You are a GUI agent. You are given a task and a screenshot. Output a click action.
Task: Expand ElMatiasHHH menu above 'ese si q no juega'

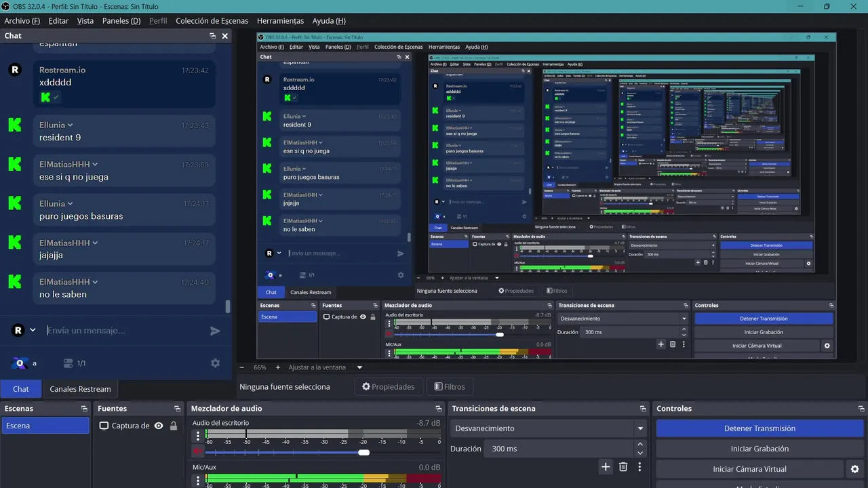tap(95, 165)
